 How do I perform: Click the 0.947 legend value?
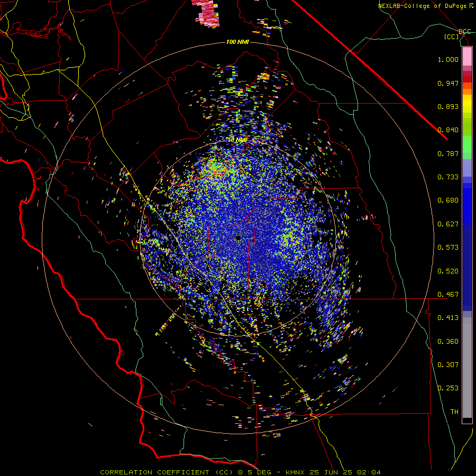click(x=448, y=83)
